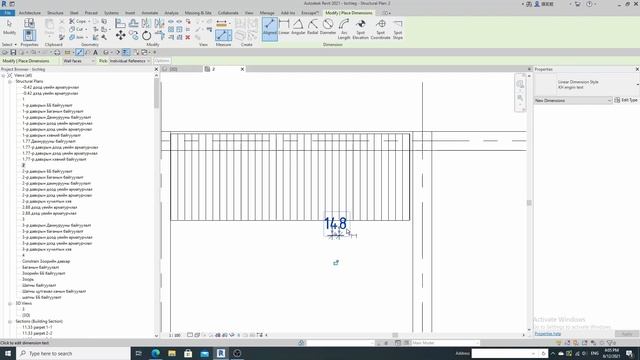Close the Properties panel
Image resolution: width=640 pixels, height=360 pixels.
[637, 69]
